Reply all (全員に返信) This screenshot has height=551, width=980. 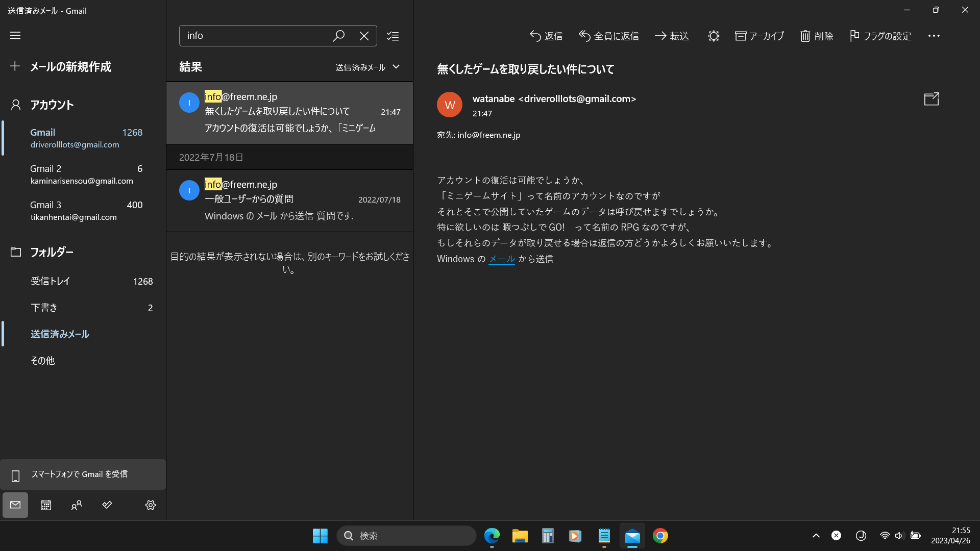(609, 36)
